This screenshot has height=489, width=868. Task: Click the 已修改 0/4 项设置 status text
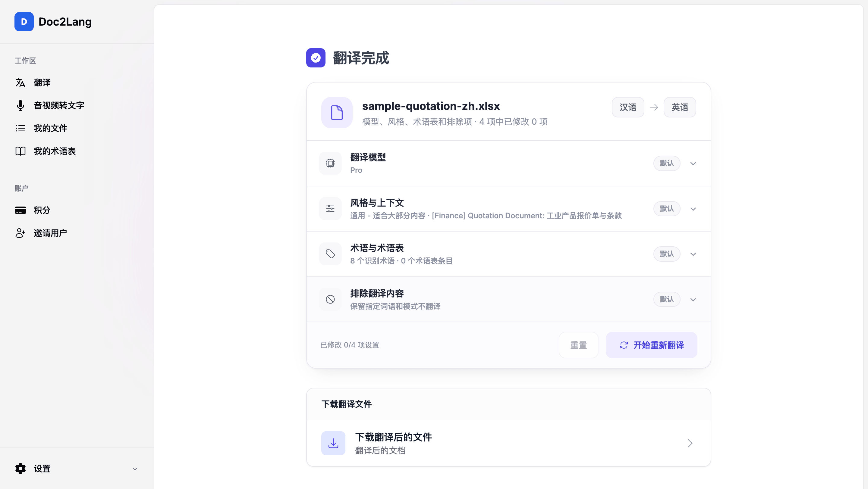click(350, 345)
